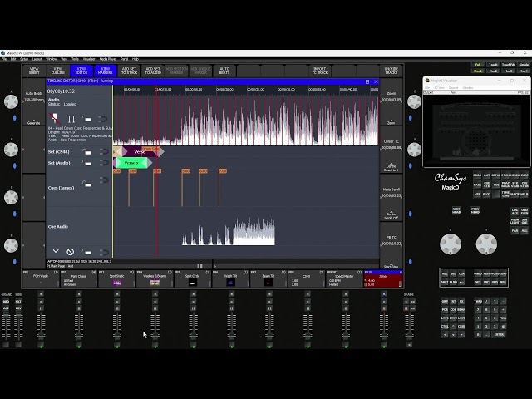Open the Tools menu
Viewport: 532px width, 399px height.
75,59
